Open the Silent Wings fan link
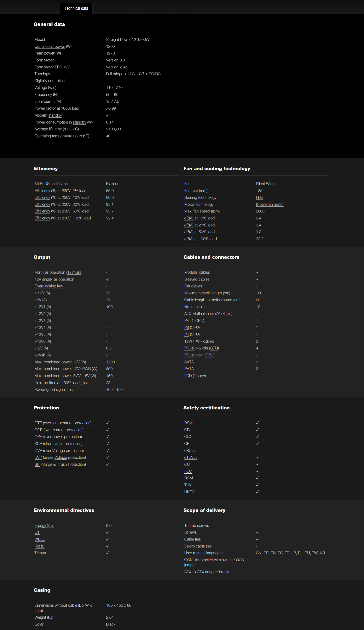364x630 pixels. click(x=266, y=184)
